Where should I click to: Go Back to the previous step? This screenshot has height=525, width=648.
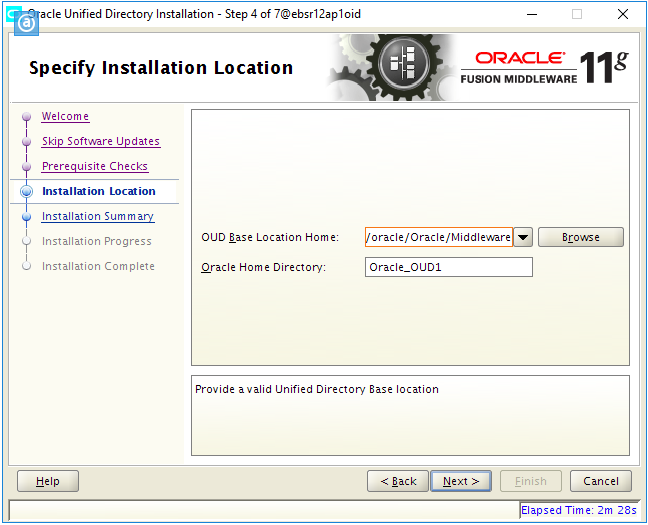click(398, 481)
